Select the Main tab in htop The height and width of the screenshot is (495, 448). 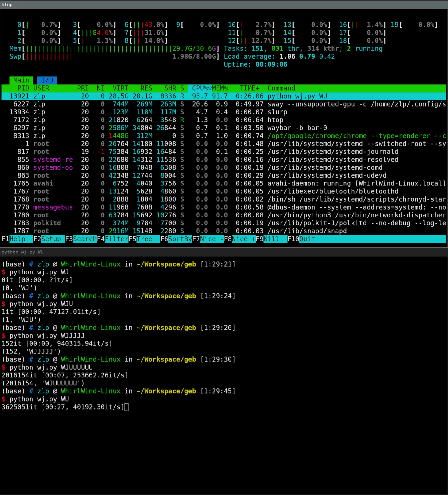click(21, 80)
